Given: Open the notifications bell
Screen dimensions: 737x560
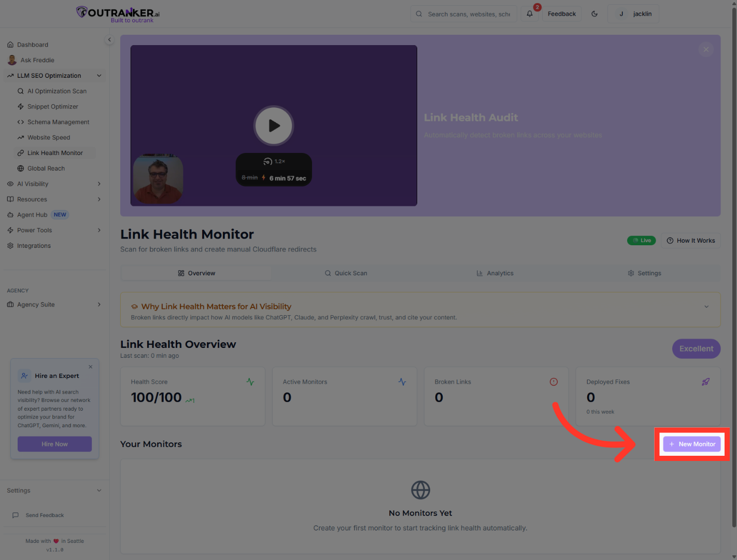Looking at the screenshot, I should tap(530, 14).
